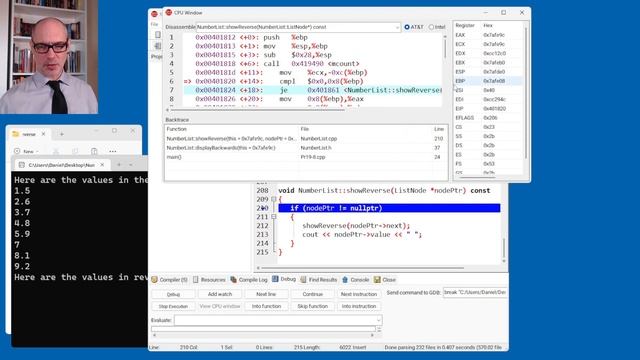Click highlighted line if (nodePtr != nullptr)
The height and width of the screenshot is (360, 640).
[389, 208]
